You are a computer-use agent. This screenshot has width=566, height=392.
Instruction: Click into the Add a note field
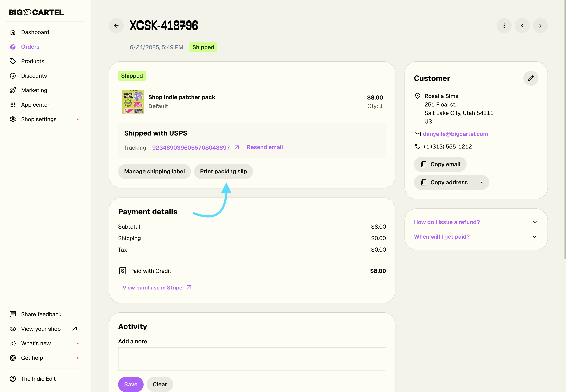point(252,359)
